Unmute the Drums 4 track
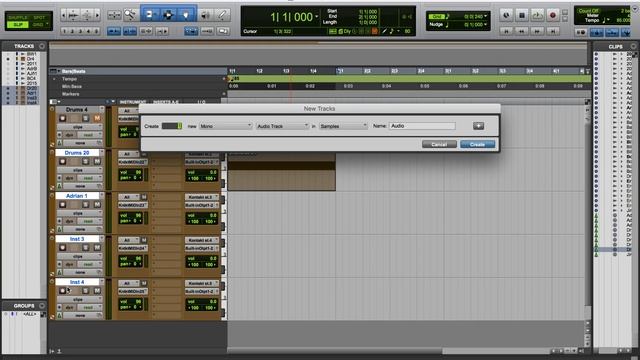Screen dimensions: 640x360 (97, 118)
